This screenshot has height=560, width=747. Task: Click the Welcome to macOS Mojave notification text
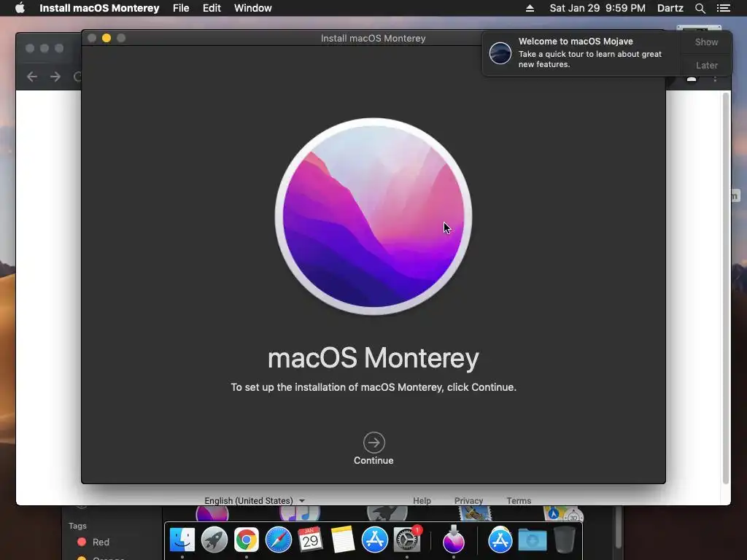pos(576,42)
